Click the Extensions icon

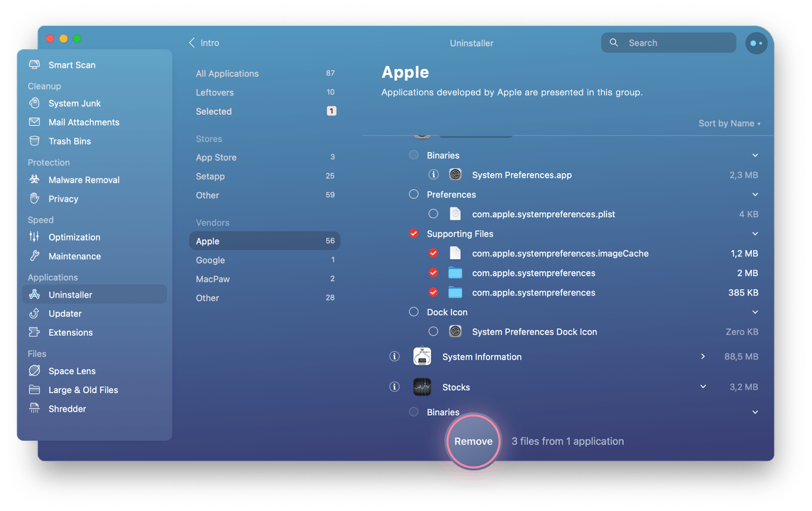coord(35,332)
